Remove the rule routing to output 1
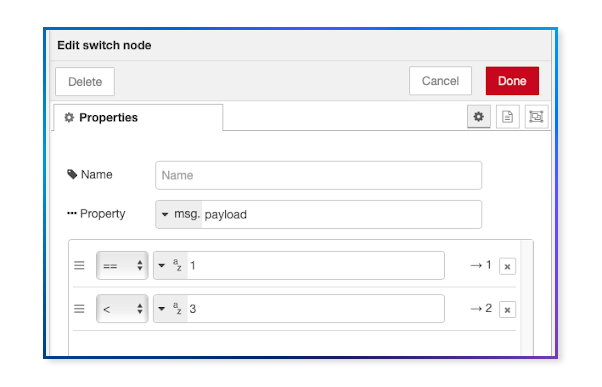This screenshot has height=387, width=602. click(507, 266)
